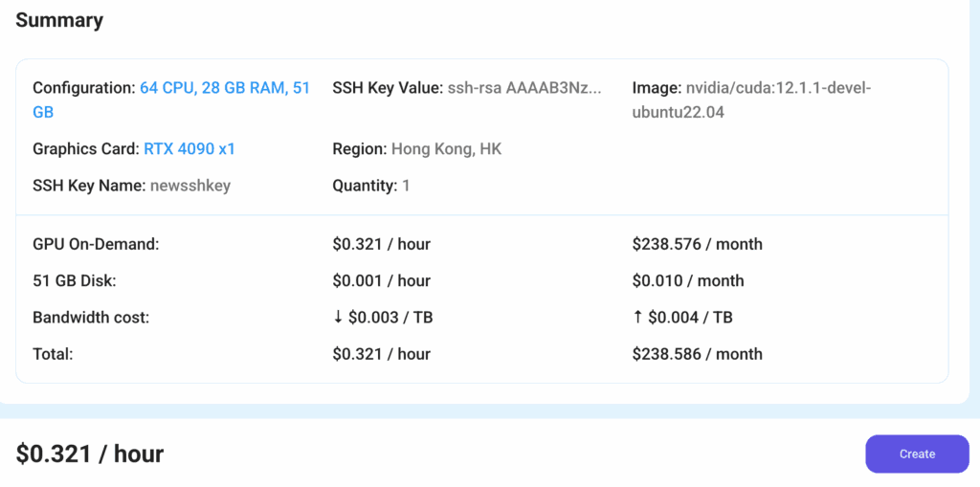Click the download arrow beside $0.003 / TB
980x487 pixels.
pos(339,318)
